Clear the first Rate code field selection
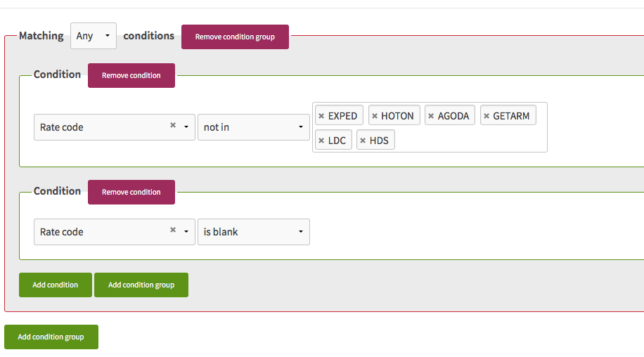The width and height of the screenshot is (644, 357). coord(173,125)
